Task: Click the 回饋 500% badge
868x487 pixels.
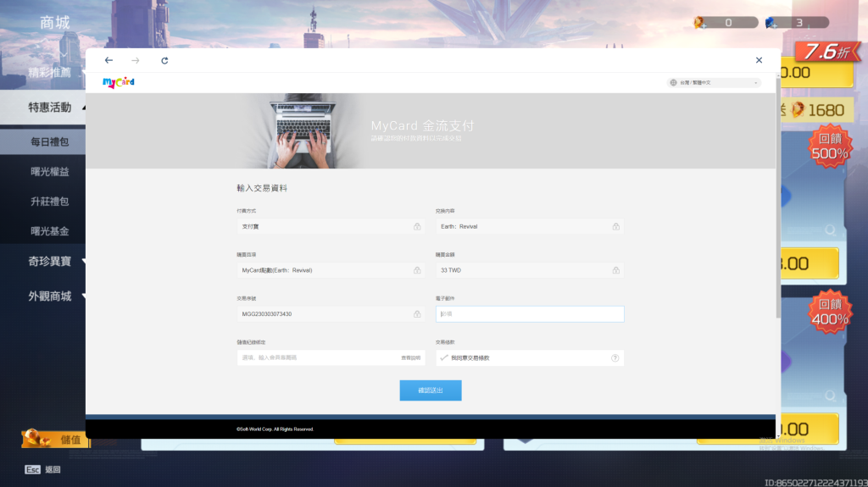Action: [830, 146]
